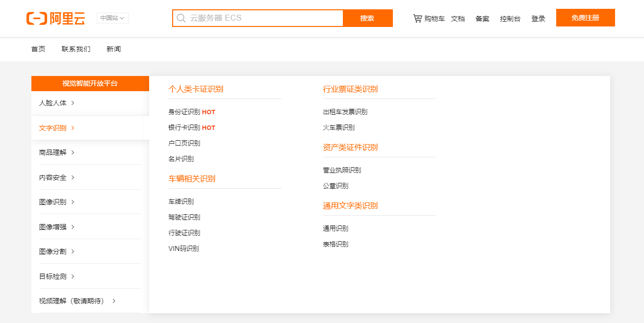The height and width of the screenshot is (323, 644).
Task: Open the 行驶证识别 link
Action: pyautogui.click(x=184, y=233)
